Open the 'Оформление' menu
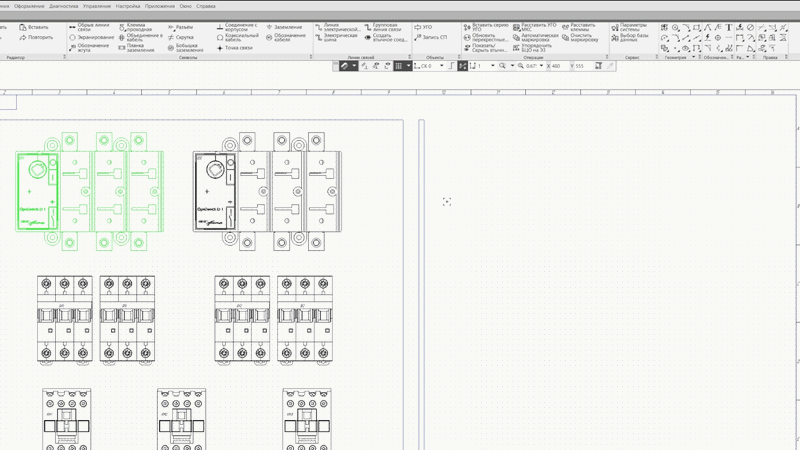800x450 pixels. tap(29, 6)
